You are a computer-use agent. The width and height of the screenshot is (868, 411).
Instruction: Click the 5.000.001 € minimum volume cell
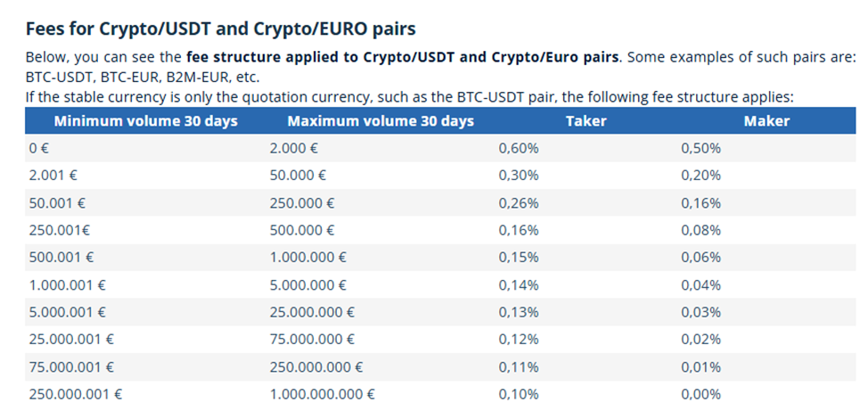pos(68,312)
